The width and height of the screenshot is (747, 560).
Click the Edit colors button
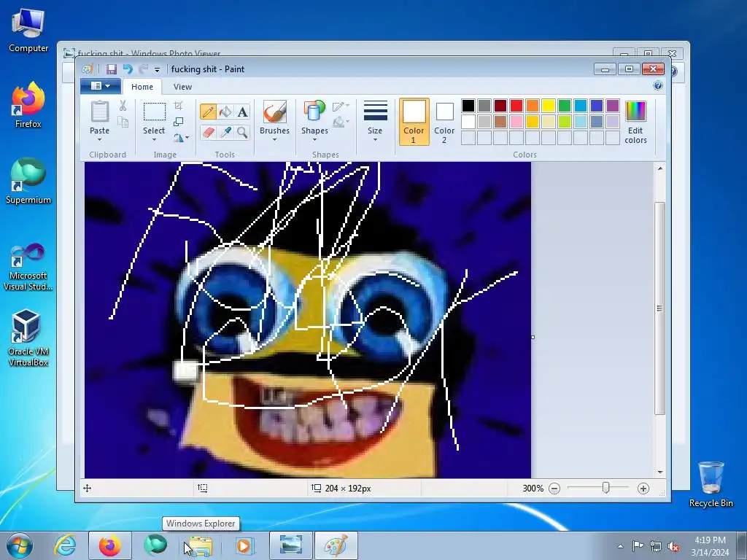click(635, 122)
